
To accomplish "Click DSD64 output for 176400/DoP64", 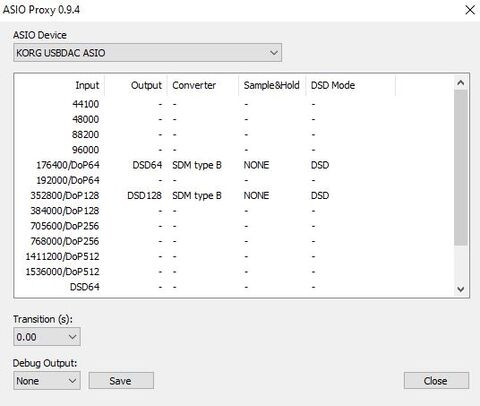I will (147, 165).
